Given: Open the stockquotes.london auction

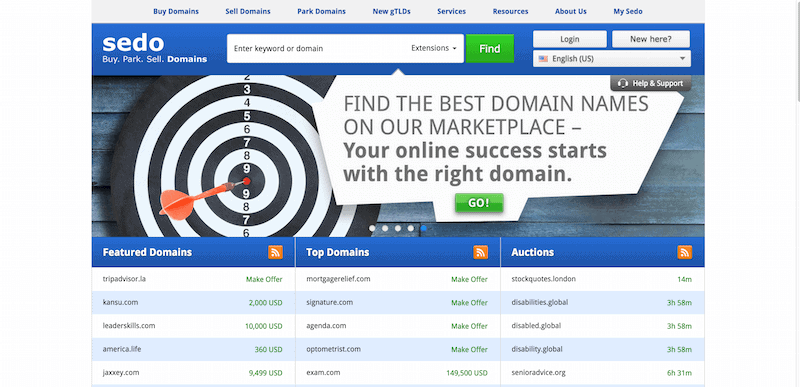Looking at the screenshot, I should pyautogui.click(x=544, y=279).
